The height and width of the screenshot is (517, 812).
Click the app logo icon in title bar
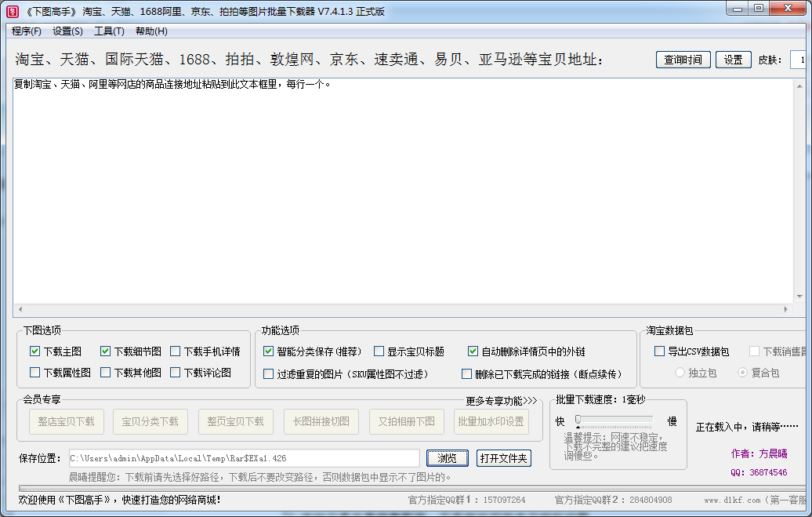pos(13,12)
